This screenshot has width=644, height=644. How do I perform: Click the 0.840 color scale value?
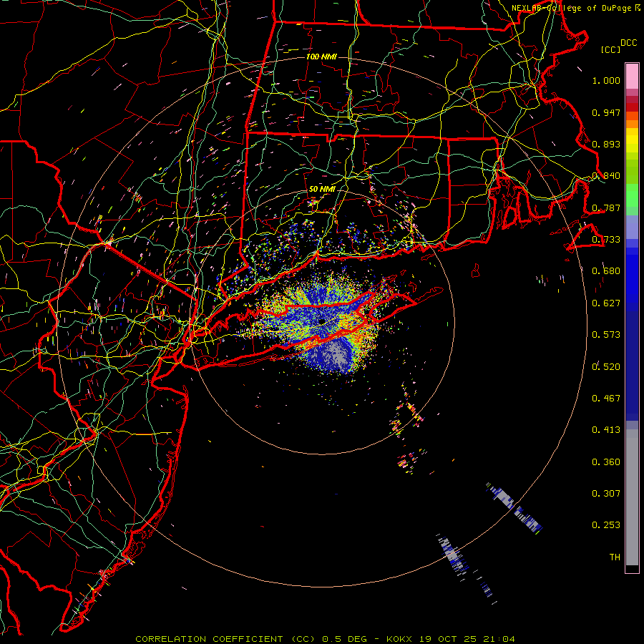point(606,176)
